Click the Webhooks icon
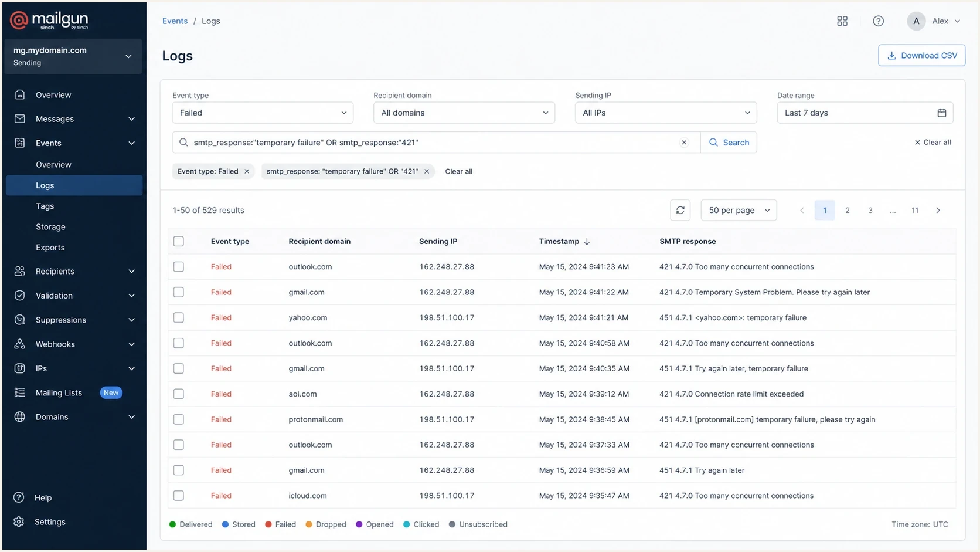The height and width of the screenshot is (552, 980). pyautogui.click(x=20, y=344)
